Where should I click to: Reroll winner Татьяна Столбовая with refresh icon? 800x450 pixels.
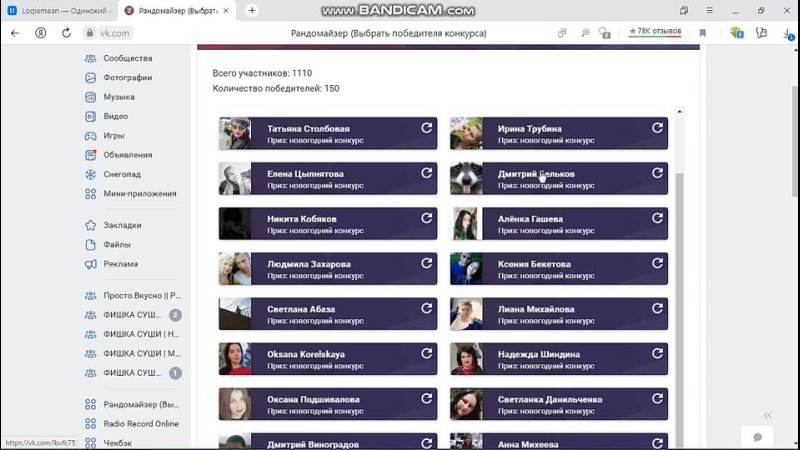pyautogui.click(x=427, y=128)
